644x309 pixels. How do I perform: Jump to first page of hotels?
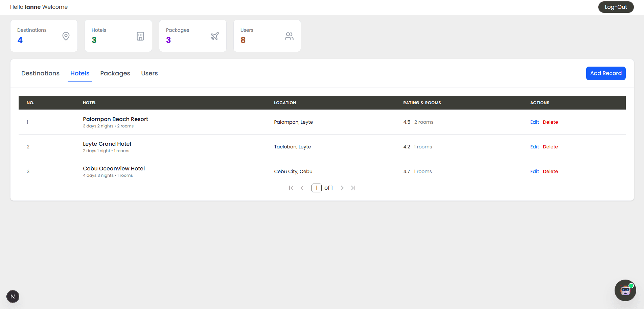coord(291,188)
